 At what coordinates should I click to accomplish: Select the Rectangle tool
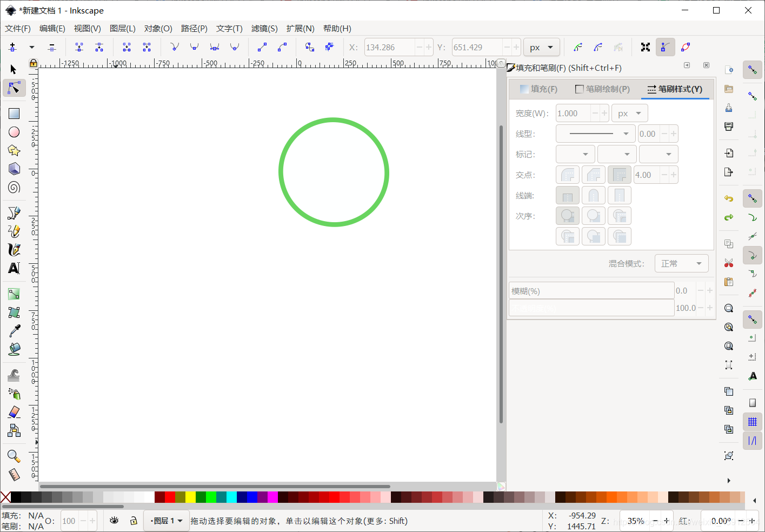14,114
